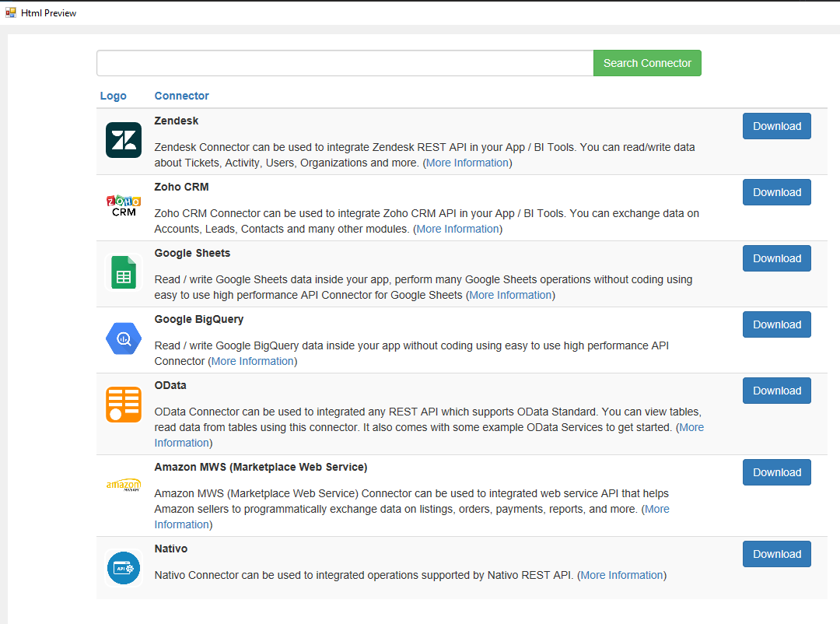Click the Logo column header
Screen dimensions: 840x624
[113, 96]
